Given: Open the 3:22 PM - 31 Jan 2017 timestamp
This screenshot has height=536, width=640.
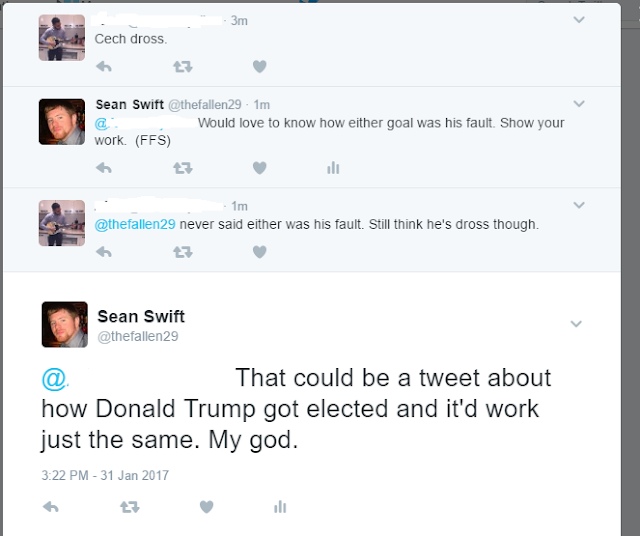Looking at the screenshot, I should pyautogui.click(x=105, y=475).
